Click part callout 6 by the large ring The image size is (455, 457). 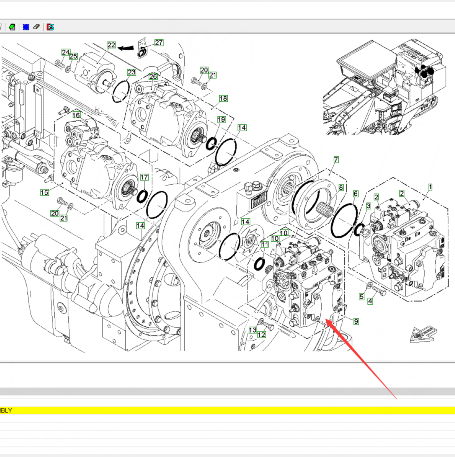pyautogui.click(x=356, y=194)
